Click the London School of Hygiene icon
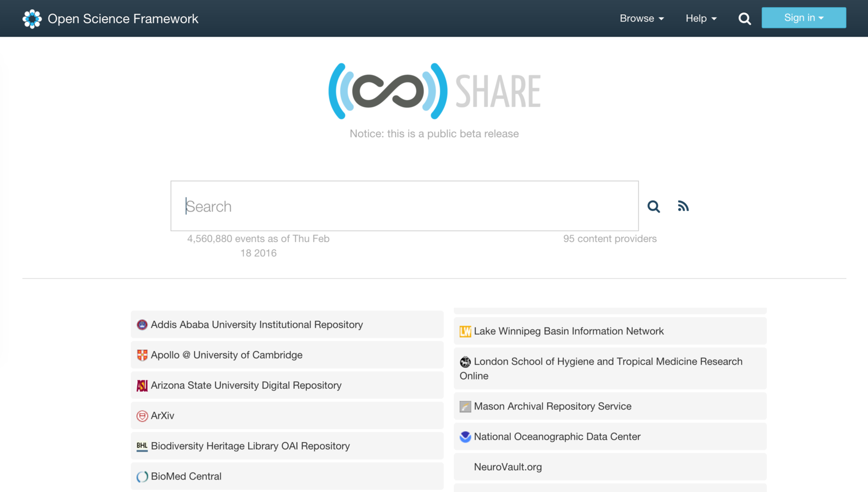Image resolution: width=868 pixels, height=492 pixels. point(465,362)
